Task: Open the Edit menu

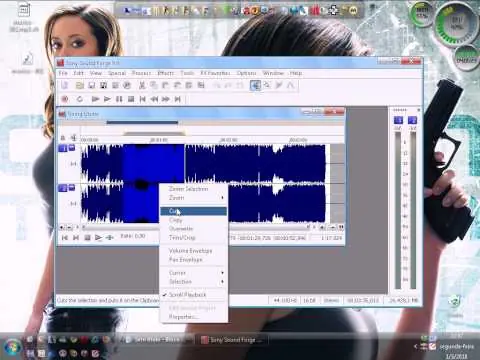Action: [78, 73]
